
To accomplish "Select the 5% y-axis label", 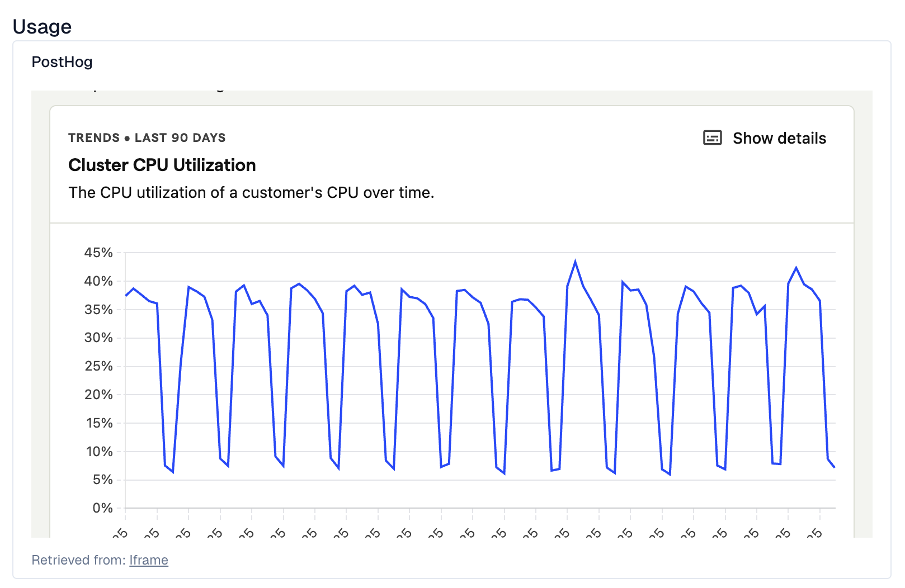I will tap(102, 480).
